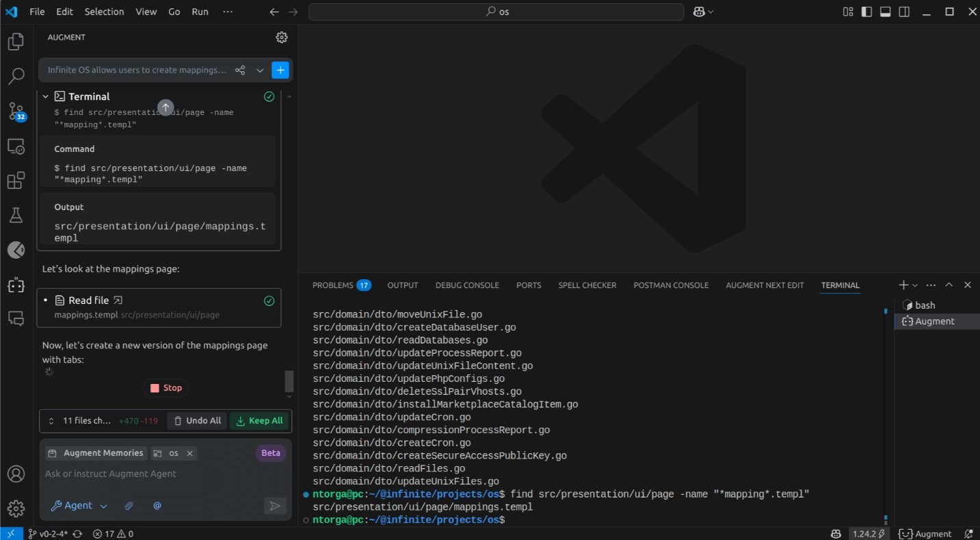
Task: Switch to the PROBLEMS tab
Action: click(333, 285)
